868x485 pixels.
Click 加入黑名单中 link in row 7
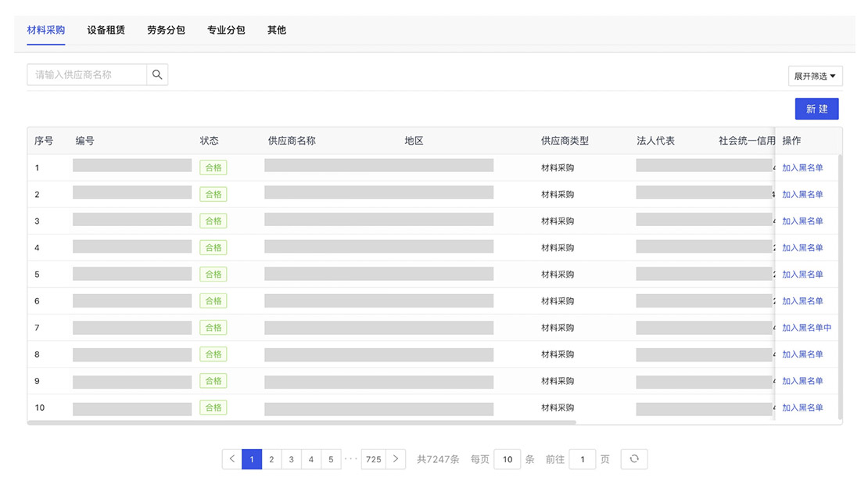pos(806,328)
